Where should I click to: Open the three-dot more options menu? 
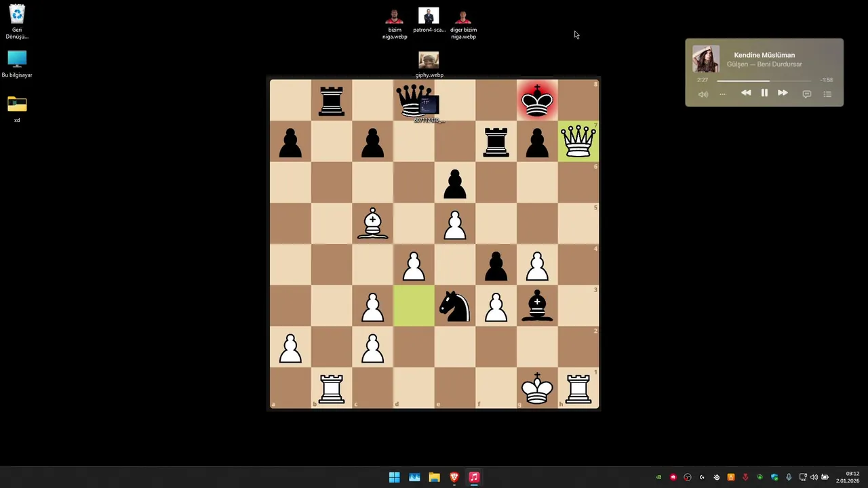(x=722, y=94)
